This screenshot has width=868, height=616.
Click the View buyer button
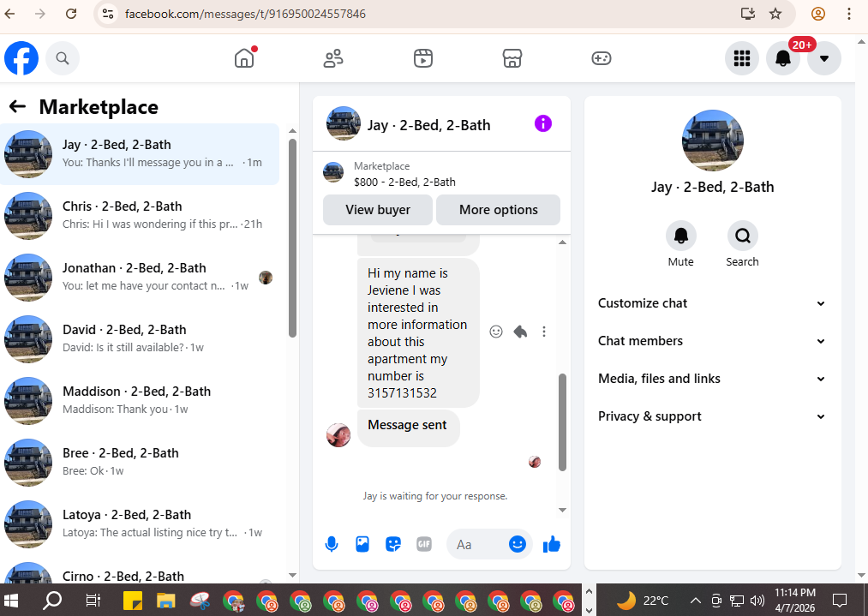[378, 210]
